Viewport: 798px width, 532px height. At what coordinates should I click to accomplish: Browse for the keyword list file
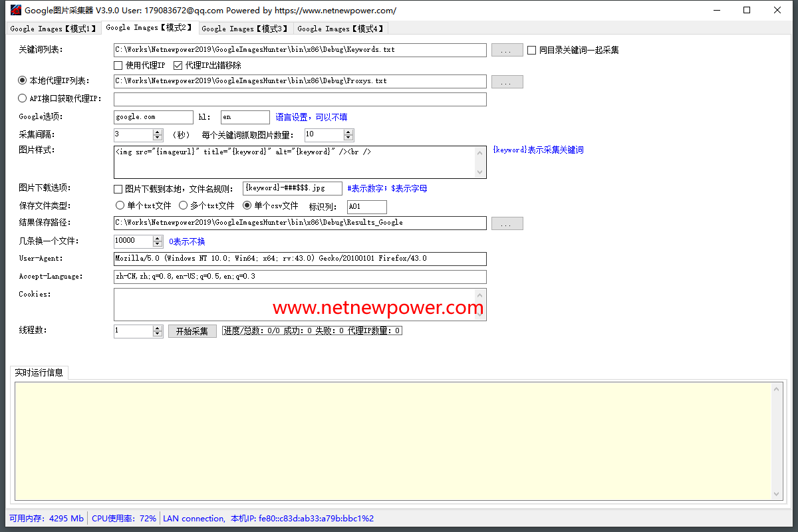pos(507,50)
